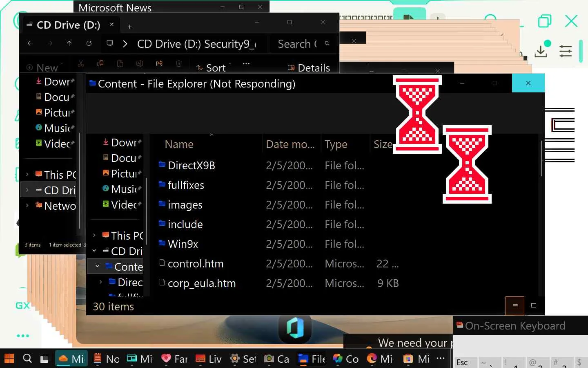This screenshot has height=368, width=588.
Task: Open the New dropdown in CD Drive window
Action: [45, 67]
